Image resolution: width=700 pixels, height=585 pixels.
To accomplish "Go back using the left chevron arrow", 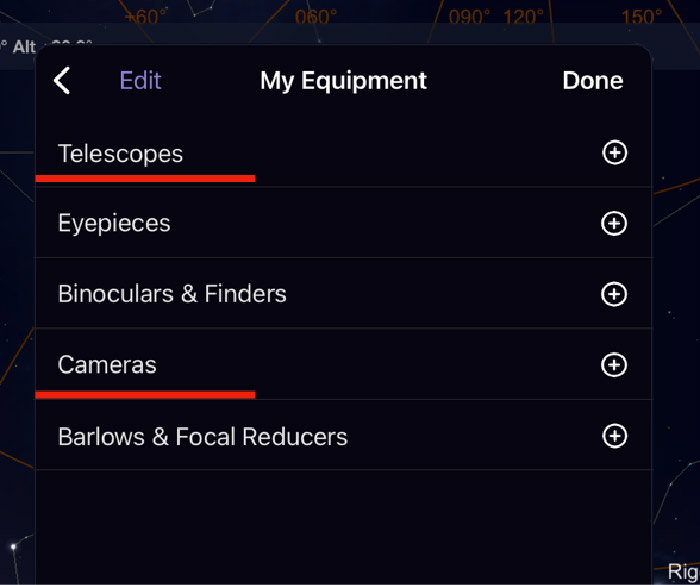I will pyautogui.click(x=62, y=80).
